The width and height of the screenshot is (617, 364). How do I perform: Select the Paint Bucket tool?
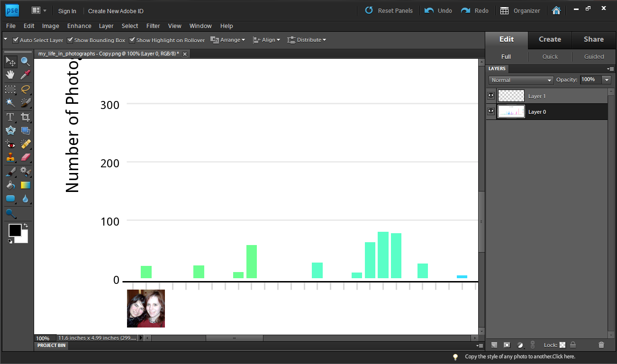click(10, 185)
